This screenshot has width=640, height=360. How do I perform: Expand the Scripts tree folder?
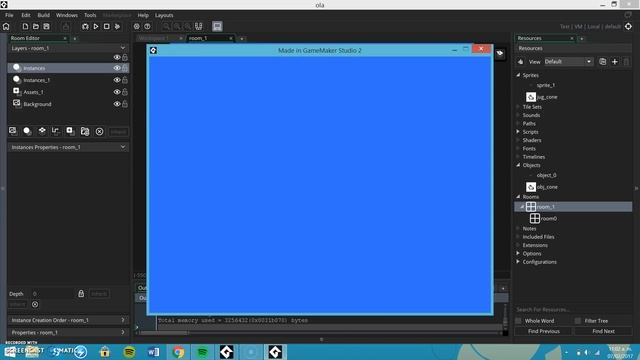(518, 132)
